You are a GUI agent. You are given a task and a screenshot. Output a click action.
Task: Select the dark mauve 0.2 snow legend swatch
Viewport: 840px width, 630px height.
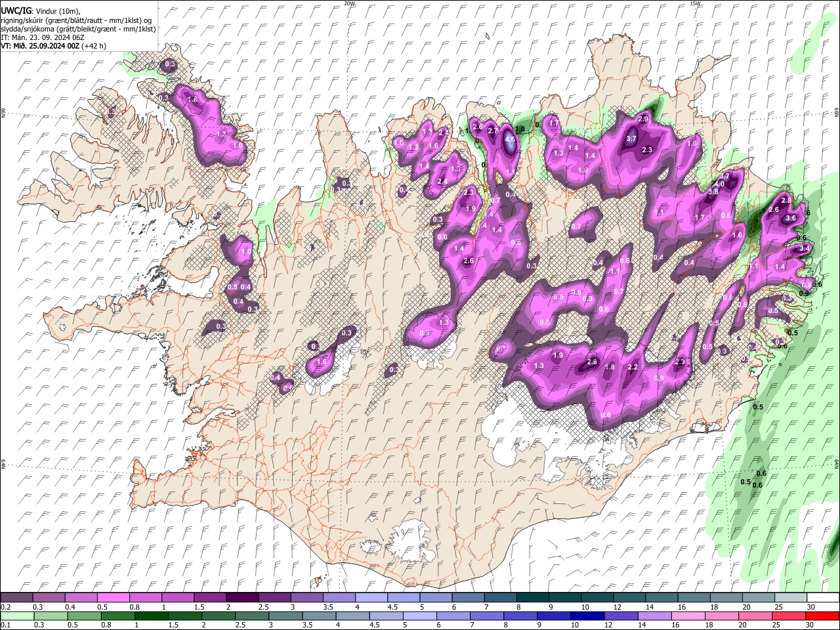click(17, 598)
